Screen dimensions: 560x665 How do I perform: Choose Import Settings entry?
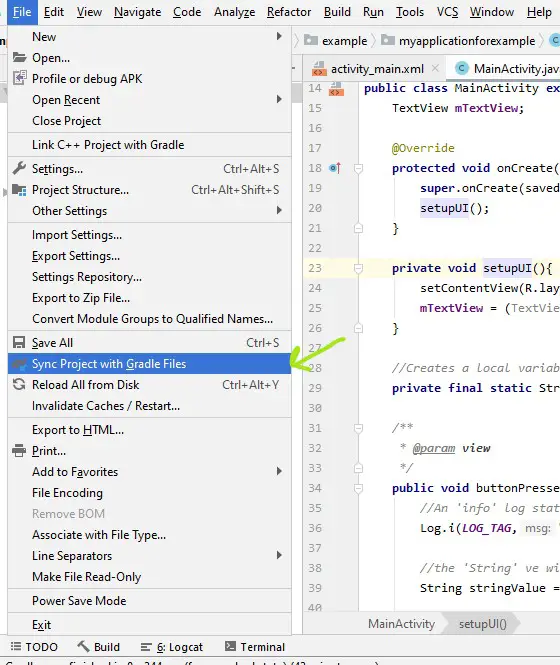(x=149, y=235)
